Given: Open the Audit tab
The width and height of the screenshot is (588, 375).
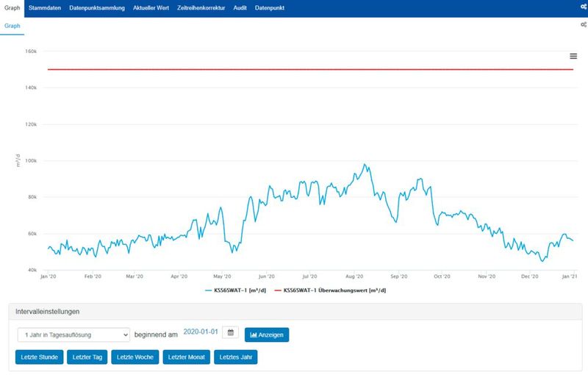Looking at the screenshot, I should point(241,8).
